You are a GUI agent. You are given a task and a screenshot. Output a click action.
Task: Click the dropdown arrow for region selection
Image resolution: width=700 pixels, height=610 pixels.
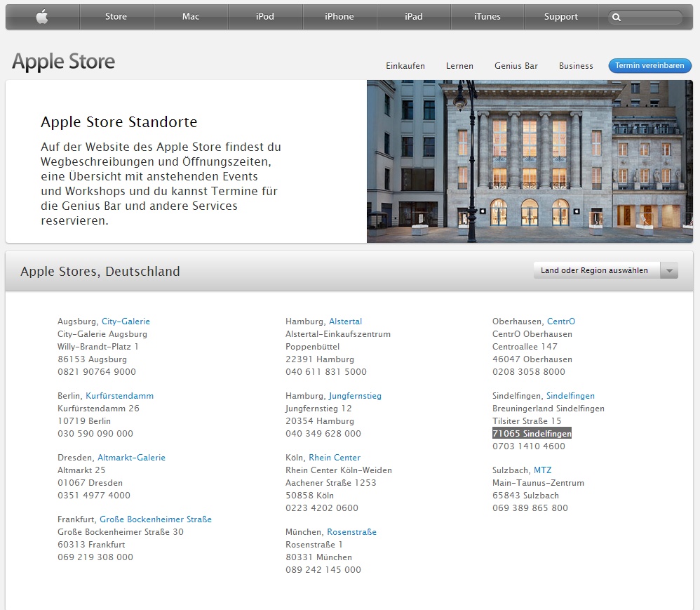coord(669,270)
